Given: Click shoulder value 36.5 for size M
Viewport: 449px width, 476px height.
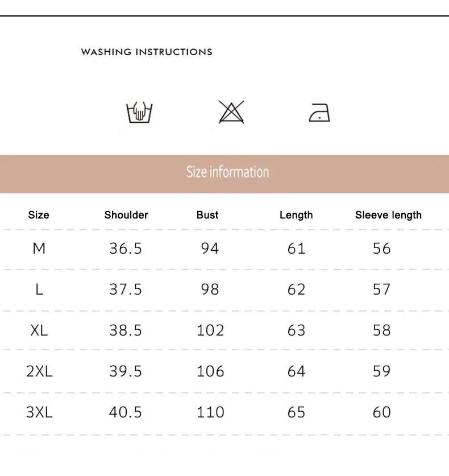Looking at the screenshot, I should [126, 249].
